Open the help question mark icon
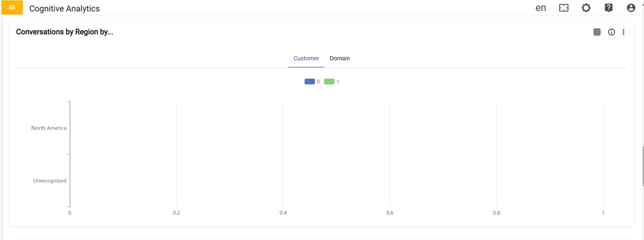The height and width of the screenshot is (240, 644). (x=609, y=8)
